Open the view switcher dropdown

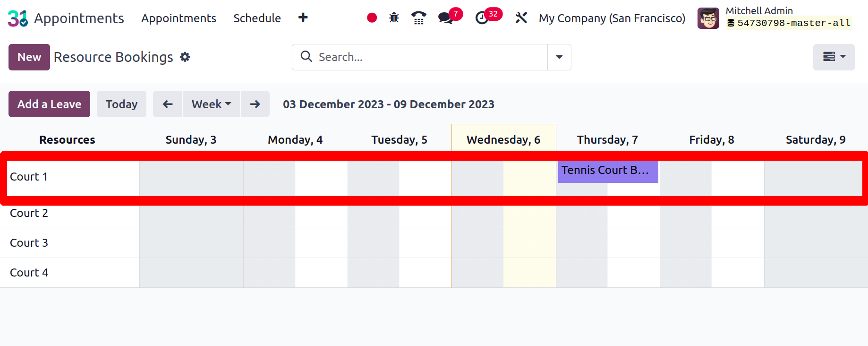click(834, 57)
